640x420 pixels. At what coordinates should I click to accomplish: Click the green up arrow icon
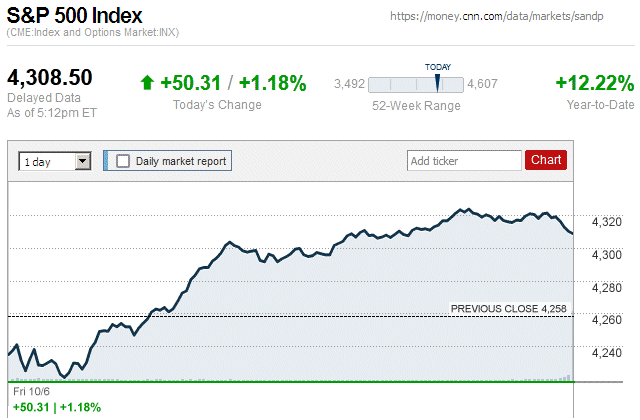point(147,83)
